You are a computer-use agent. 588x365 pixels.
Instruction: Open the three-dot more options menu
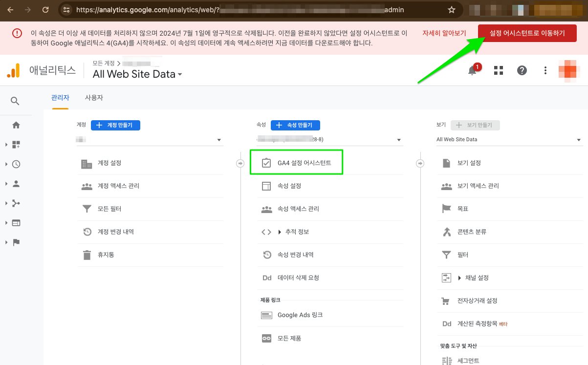[x=545, y=70]
